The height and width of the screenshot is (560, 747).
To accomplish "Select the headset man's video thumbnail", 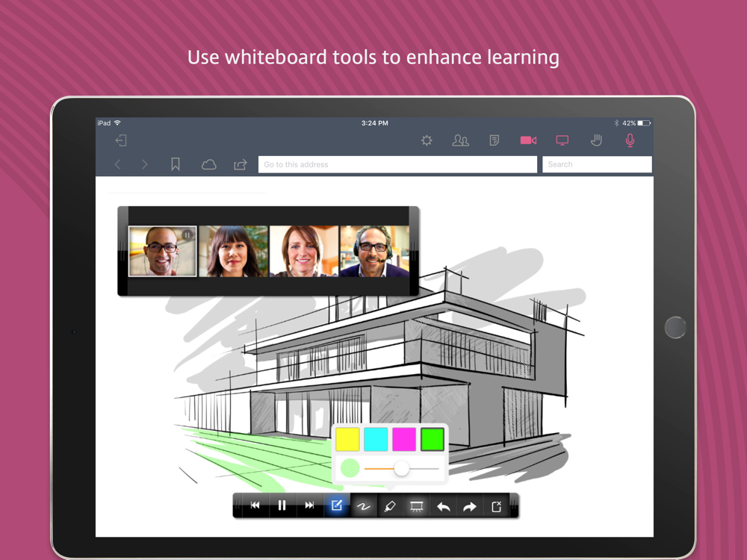I will [374, 251].
